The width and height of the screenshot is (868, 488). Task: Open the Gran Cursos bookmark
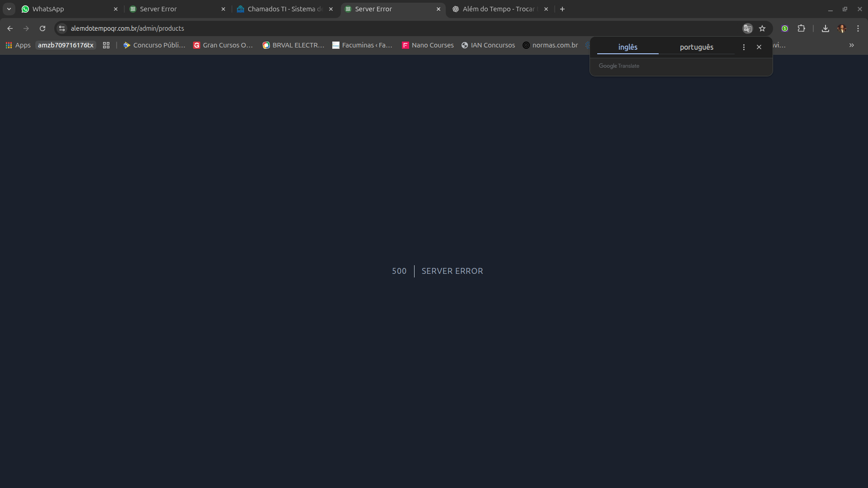pyautogui.click(x=223, y=45)
